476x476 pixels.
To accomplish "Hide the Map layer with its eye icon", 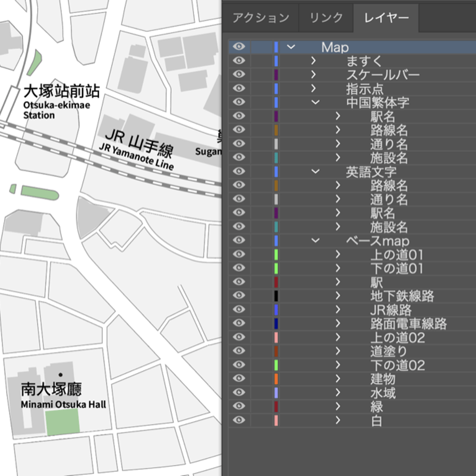I will pyautogui.click(x=239, y=47).
